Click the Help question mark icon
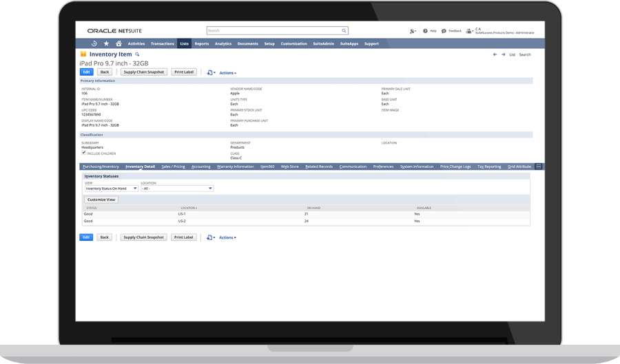Viewport: 620px width, 364px height. (x=425, y=31)
